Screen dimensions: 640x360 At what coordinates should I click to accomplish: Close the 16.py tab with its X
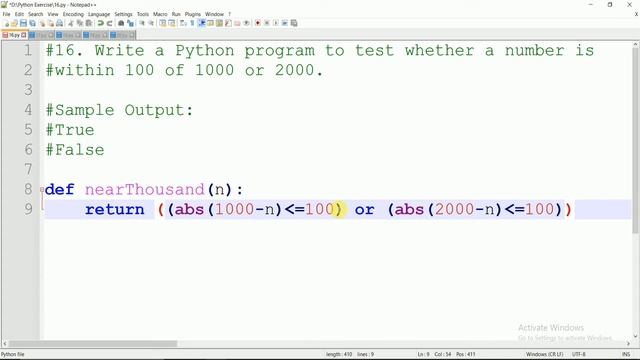(x=24, y=35)
